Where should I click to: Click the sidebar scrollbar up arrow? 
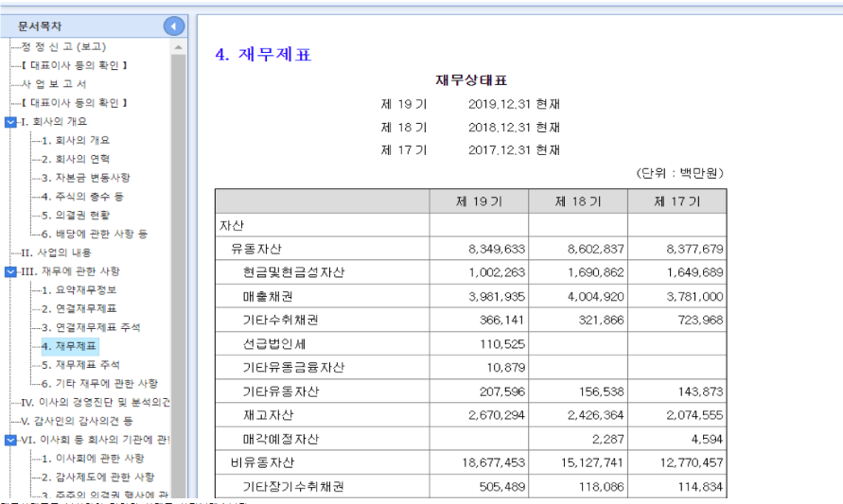click(179, 47)
